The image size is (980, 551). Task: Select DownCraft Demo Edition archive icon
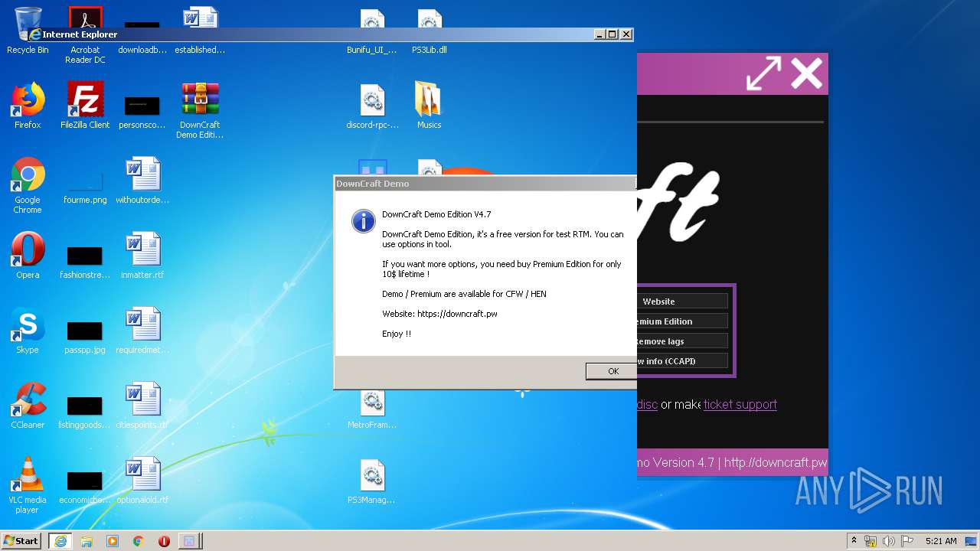200,111
